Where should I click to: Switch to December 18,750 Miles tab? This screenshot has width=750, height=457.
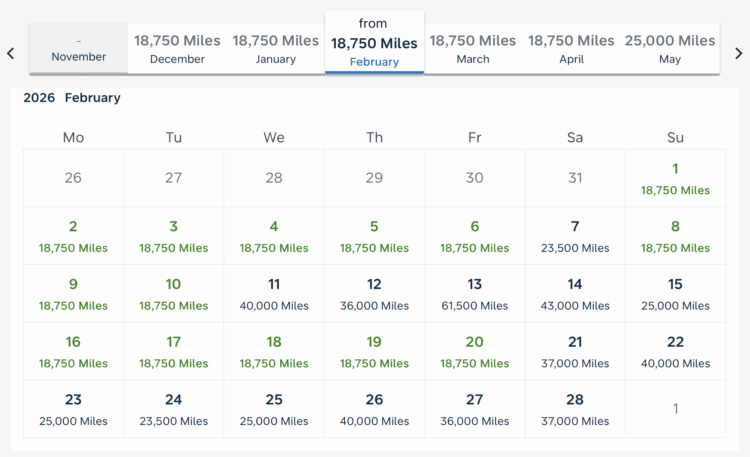(177, 48)
